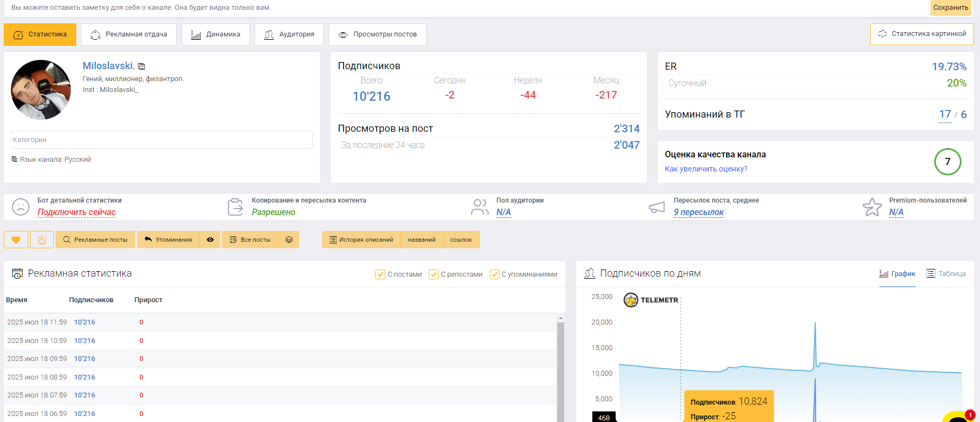Viewport: 980px width, 422px height.
Task: Switch to the Таблица view tab
Action: click(946, 274)
